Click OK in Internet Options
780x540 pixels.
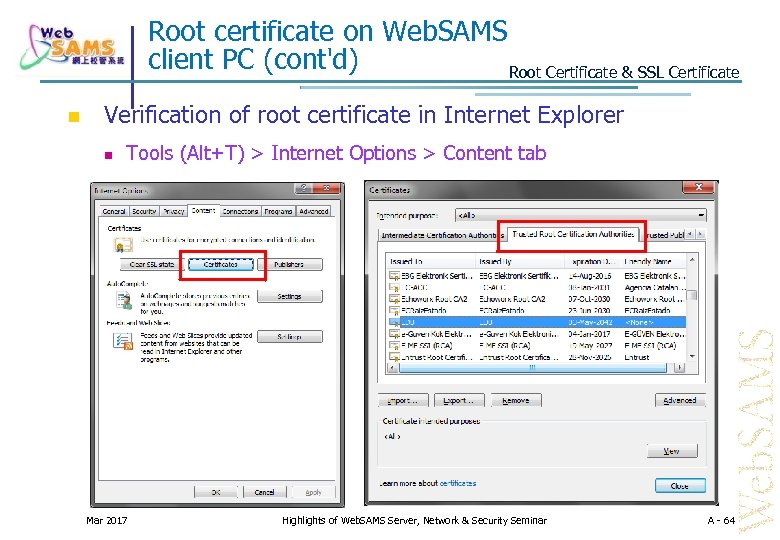(x=216, y=492)
